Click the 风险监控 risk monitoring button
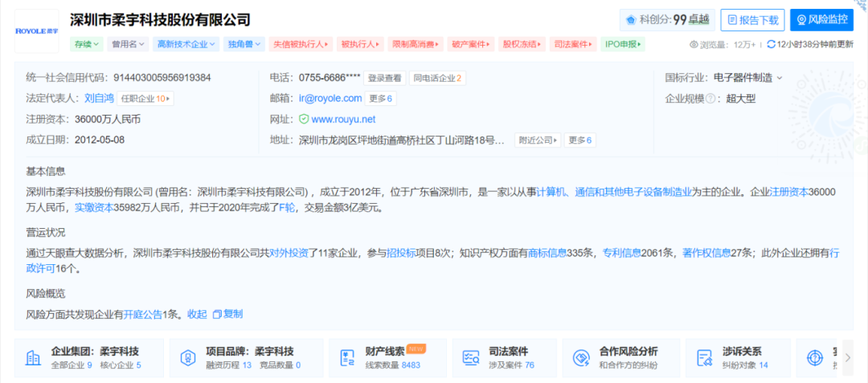Screen dimensions: 868x383 tap(821, 20)
